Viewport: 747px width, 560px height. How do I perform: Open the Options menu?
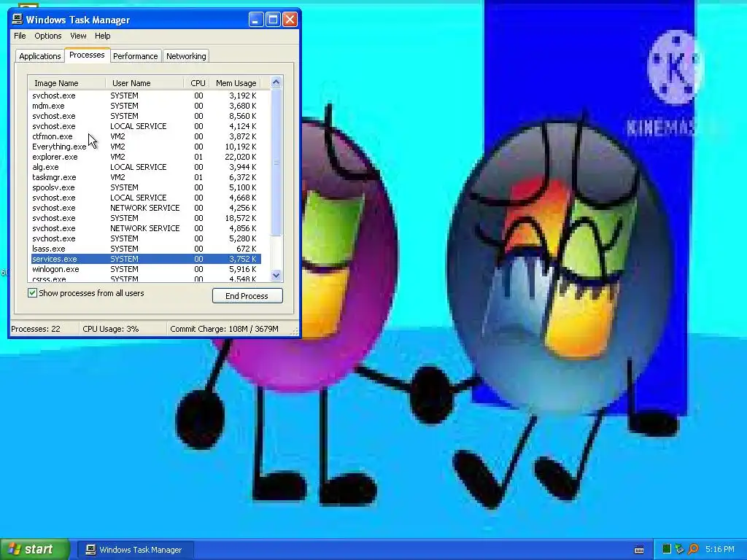[x=47, y=36]
